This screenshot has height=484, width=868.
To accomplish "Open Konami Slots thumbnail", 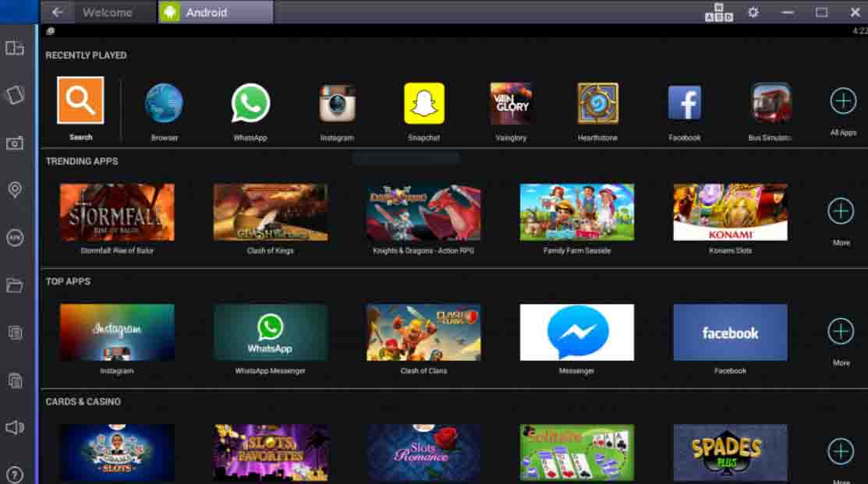I will pos(730,213).
